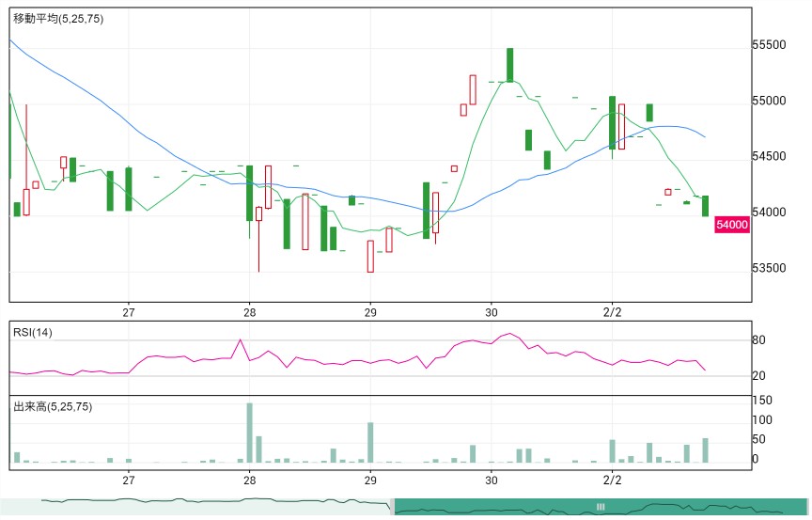The image size is (812, 520).
Task: Click the left edge handle of the selected navigator range
Action: tap(392, 507)
